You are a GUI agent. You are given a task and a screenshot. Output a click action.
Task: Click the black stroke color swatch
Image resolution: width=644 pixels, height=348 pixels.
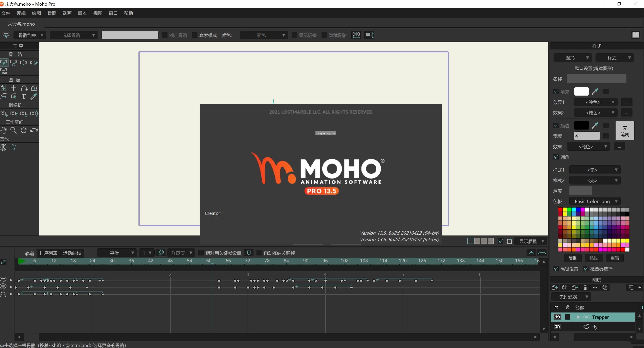pyautogui.click(x=581, y=125)
